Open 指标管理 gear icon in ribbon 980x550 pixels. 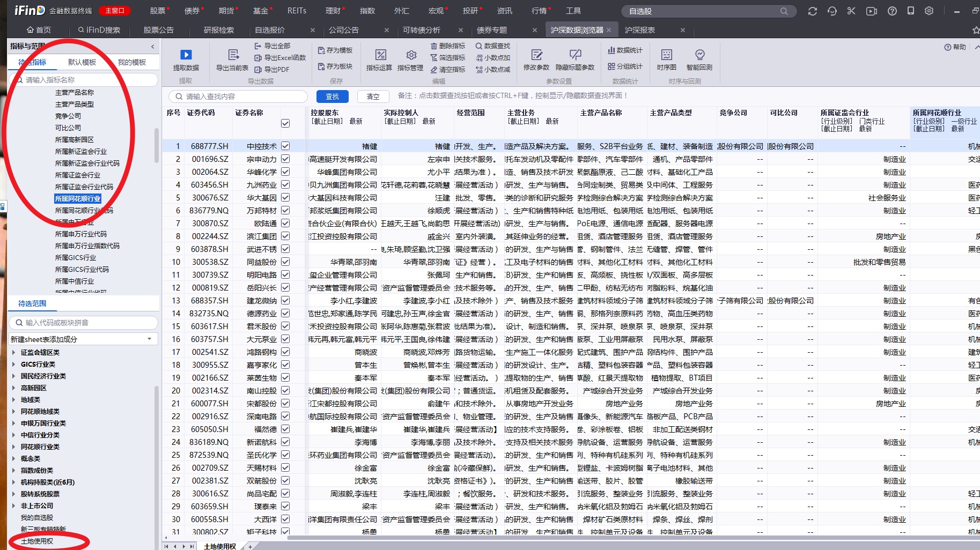(411, 55)
